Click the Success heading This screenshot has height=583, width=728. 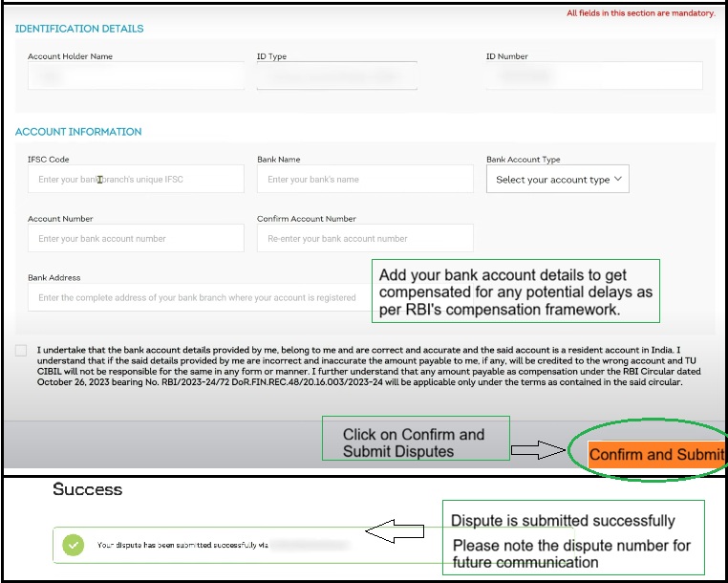(x=88, y=489)
